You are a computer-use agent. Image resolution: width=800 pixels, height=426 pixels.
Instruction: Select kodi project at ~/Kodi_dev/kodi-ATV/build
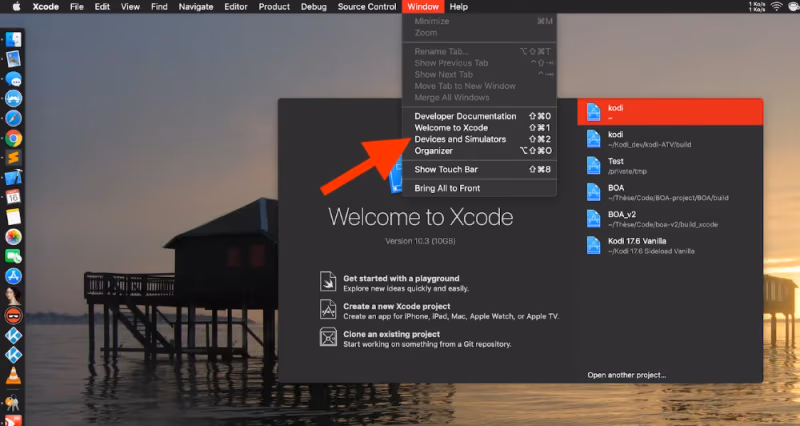pyautogui.click(x=670, y=139)
